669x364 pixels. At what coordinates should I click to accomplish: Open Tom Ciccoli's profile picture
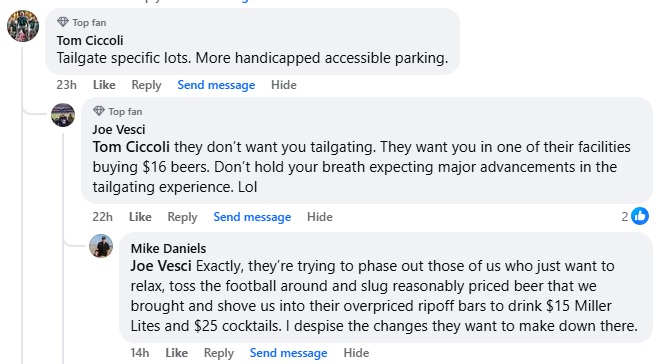pos(23,26)
